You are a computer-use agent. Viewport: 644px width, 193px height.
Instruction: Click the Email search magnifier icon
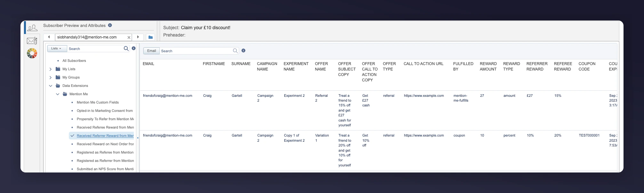[235, 51]
